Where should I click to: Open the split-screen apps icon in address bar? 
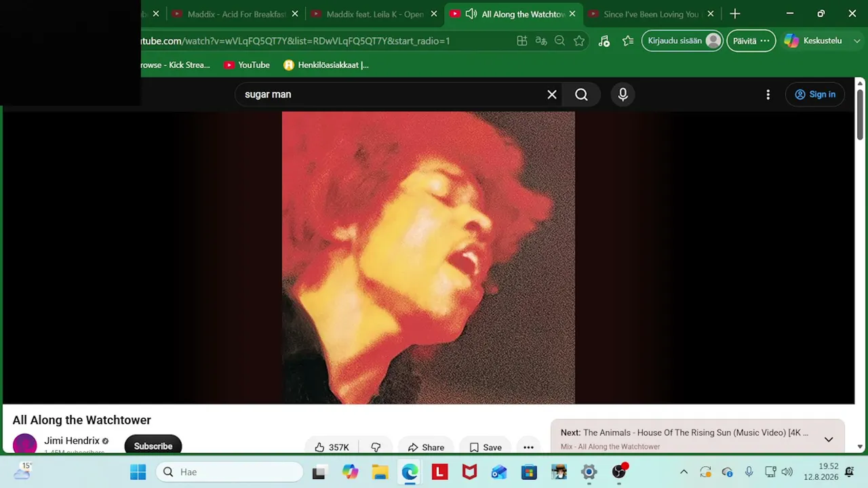(x=522, y=41)
